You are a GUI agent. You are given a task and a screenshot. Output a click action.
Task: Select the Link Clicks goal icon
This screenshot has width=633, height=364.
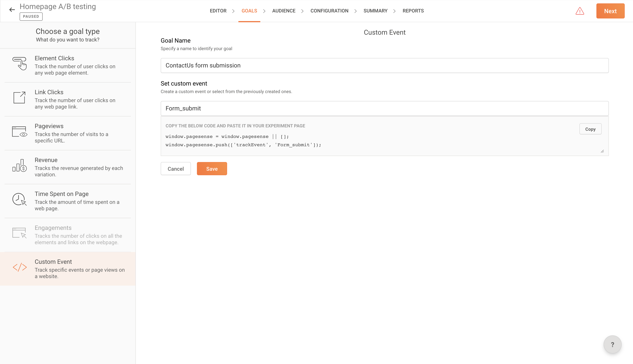pos(19,98)
